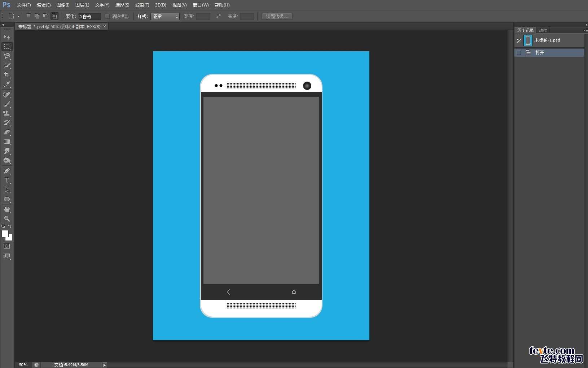Click New Selection mode icon

(28, 16)
